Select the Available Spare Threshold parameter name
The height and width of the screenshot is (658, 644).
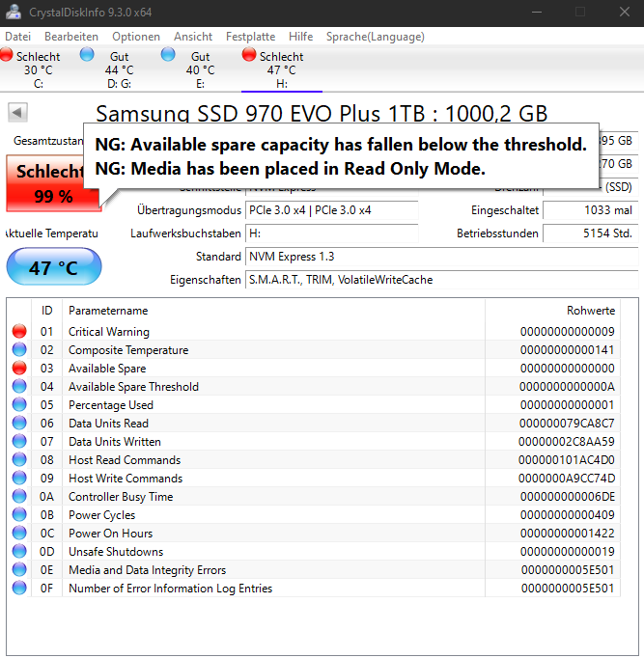pos(133,387)
